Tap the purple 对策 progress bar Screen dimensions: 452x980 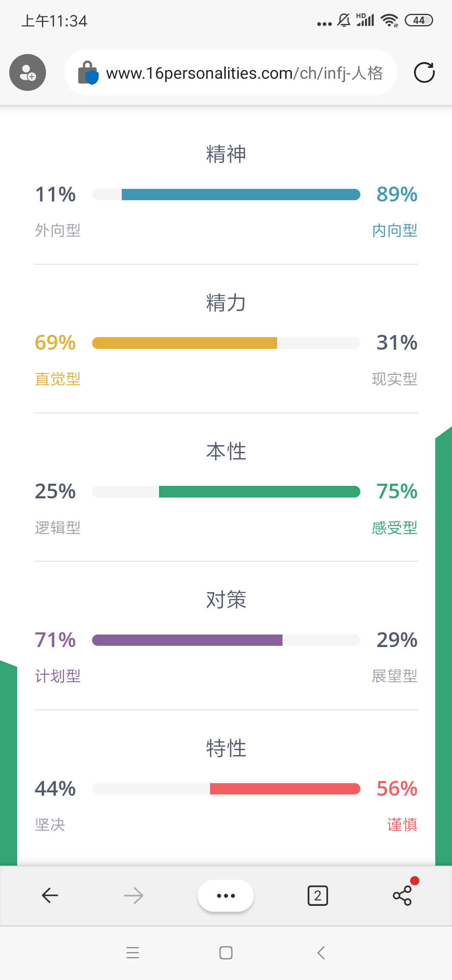tap(226, 640)
